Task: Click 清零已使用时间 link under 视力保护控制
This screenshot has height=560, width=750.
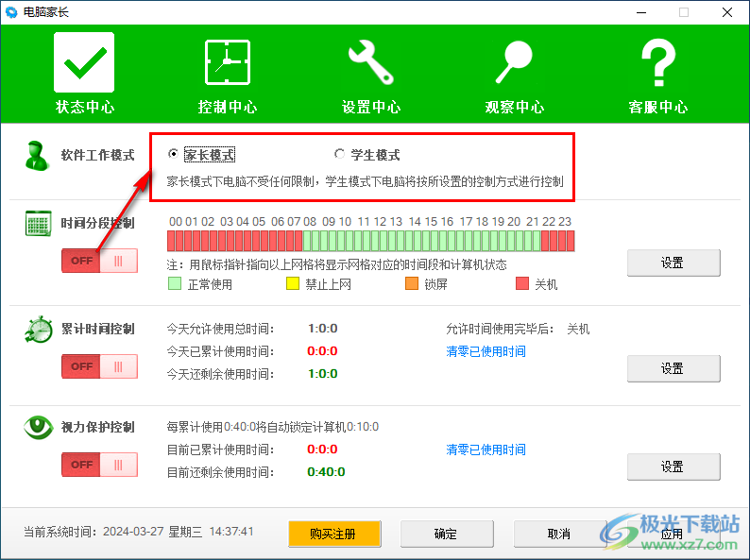Action: (486, 450)
